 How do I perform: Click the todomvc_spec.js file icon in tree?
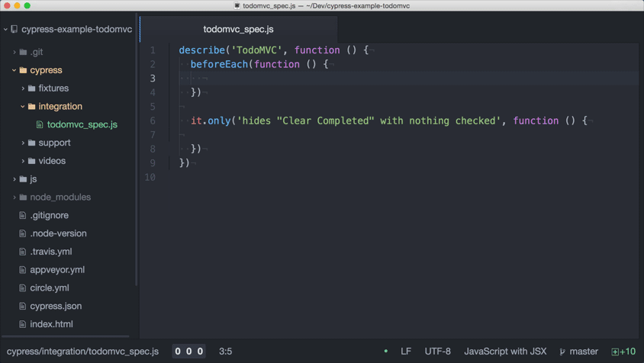40,124
